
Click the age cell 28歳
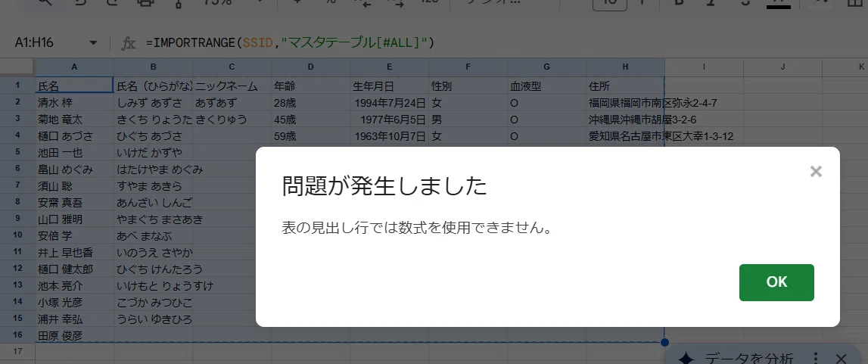310,102
